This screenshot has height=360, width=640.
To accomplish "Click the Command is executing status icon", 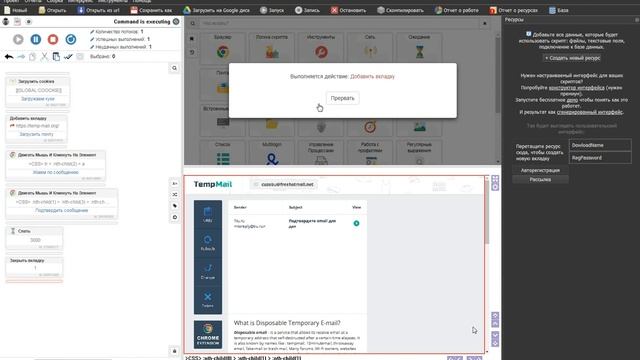I will pos(176,22).
